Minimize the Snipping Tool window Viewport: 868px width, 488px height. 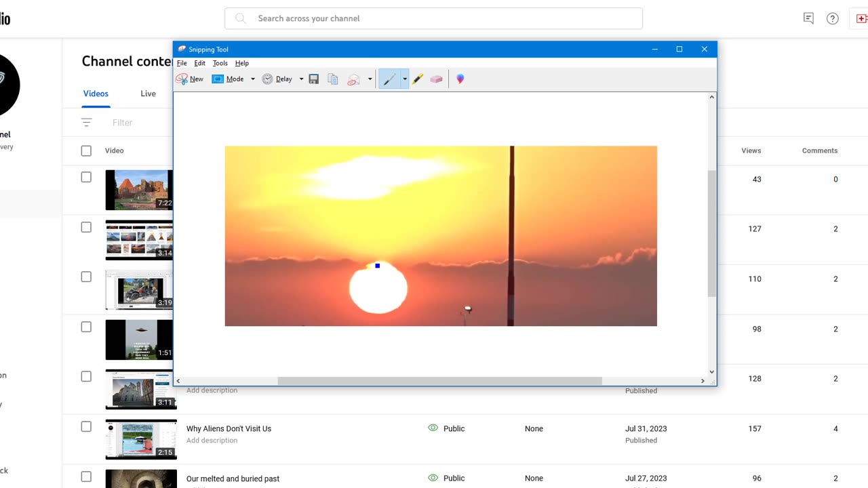click(654, 49)
